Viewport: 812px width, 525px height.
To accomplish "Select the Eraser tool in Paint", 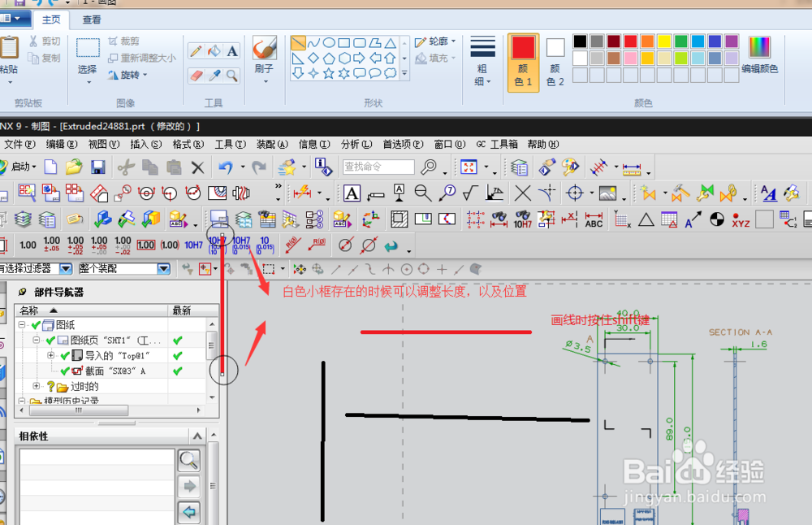I will click(x=197, y=76).
